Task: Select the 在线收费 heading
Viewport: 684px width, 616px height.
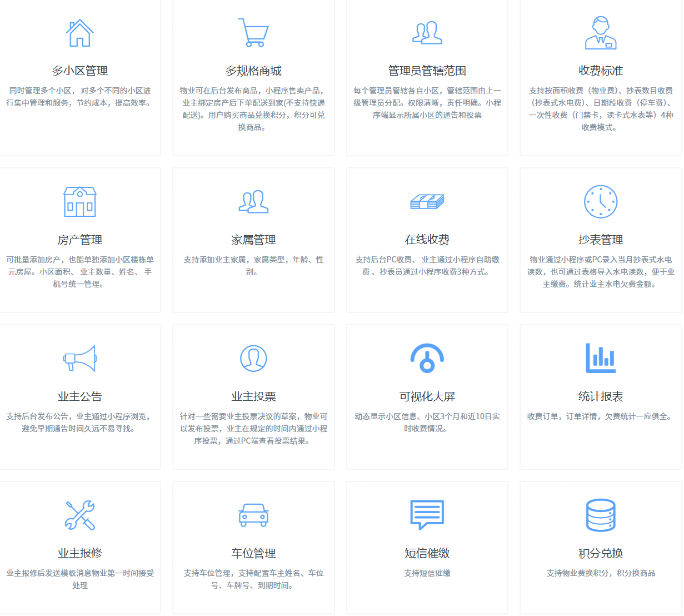Action: pos(427,240)
